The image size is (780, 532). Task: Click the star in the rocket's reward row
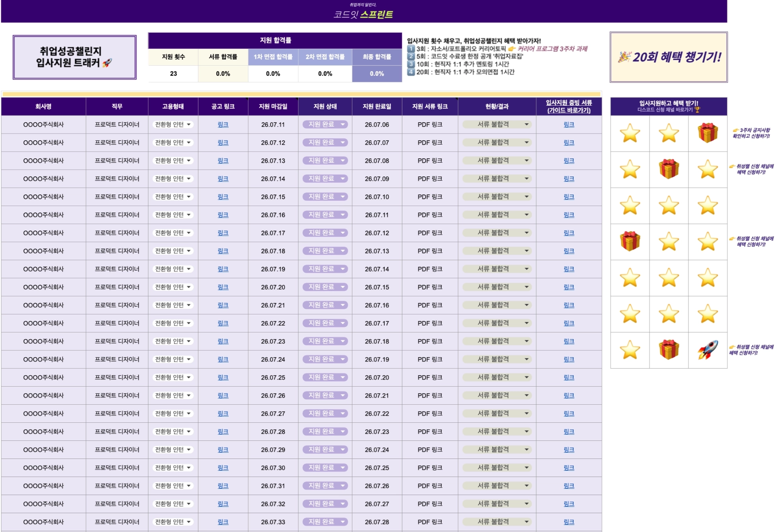630,350
